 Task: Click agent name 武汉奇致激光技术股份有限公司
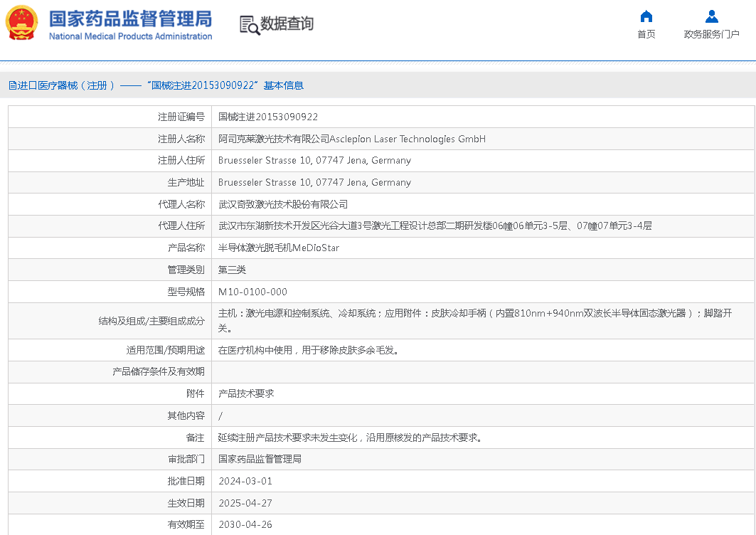pyautogui.click(x=283, y=205)
